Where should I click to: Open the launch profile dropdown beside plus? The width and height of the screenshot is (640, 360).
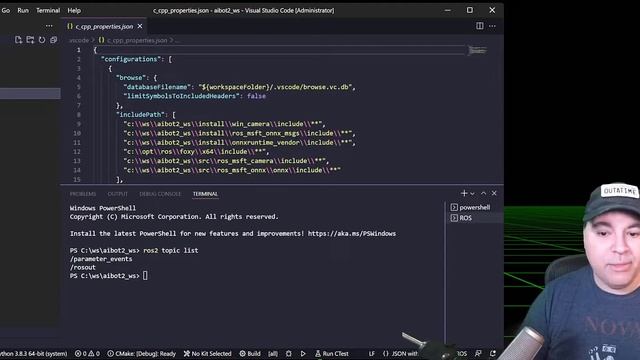tap(472, 193)
